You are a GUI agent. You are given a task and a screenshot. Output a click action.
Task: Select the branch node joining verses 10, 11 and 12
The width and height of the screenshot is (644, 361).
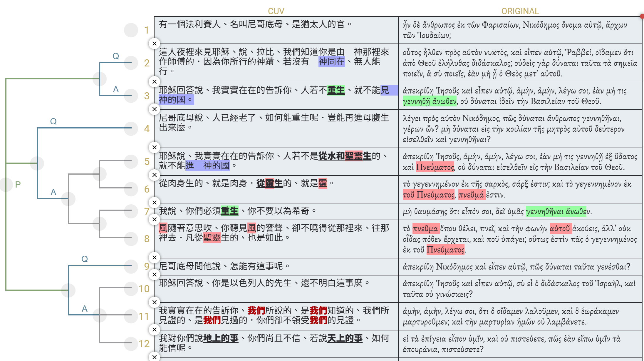click(x=100, y=315)
